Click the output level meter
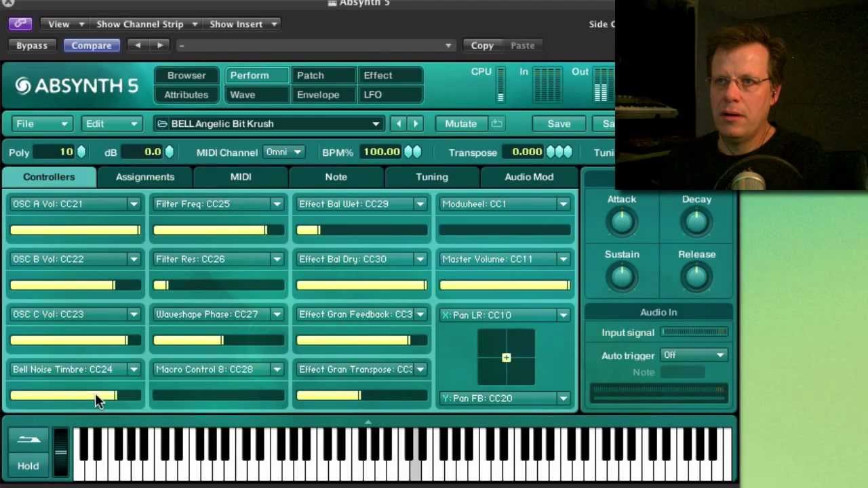The image size is (868, 488). (x=604, y=85)
